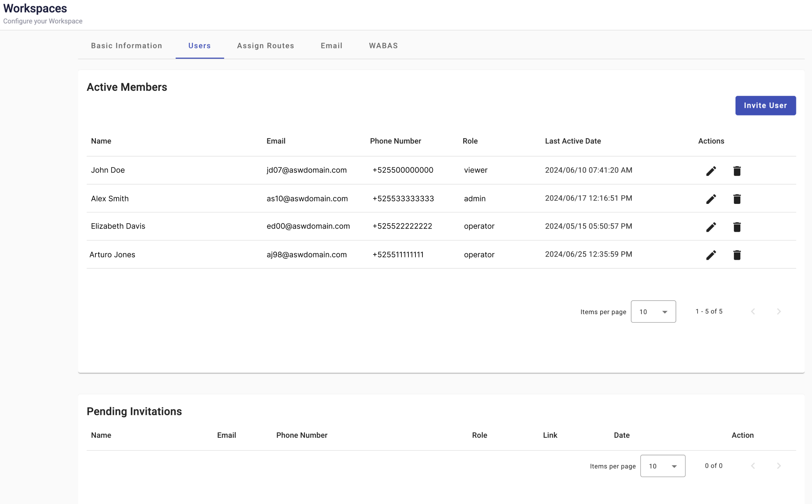Remove Alex Smith using the trash icon
The height and width of the screenshot is (504, 812).
[x=737, y=199]
